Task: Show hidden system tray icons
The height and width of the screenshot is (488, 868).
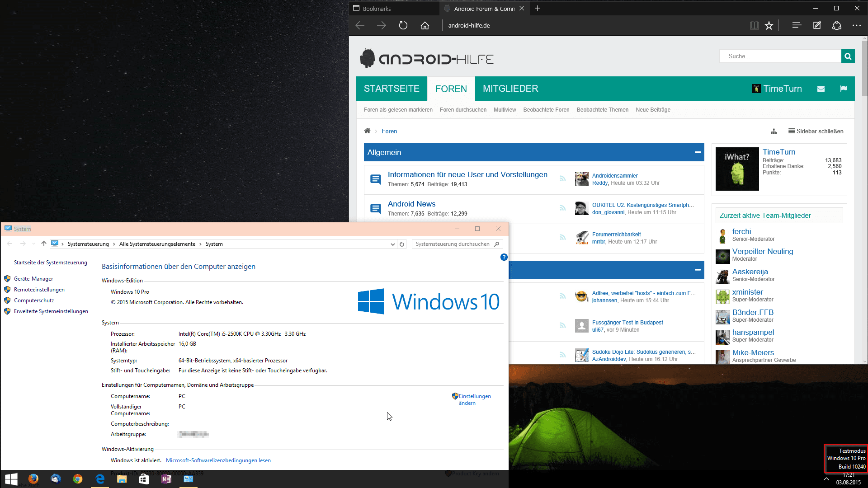Action: tap(826, 479)
